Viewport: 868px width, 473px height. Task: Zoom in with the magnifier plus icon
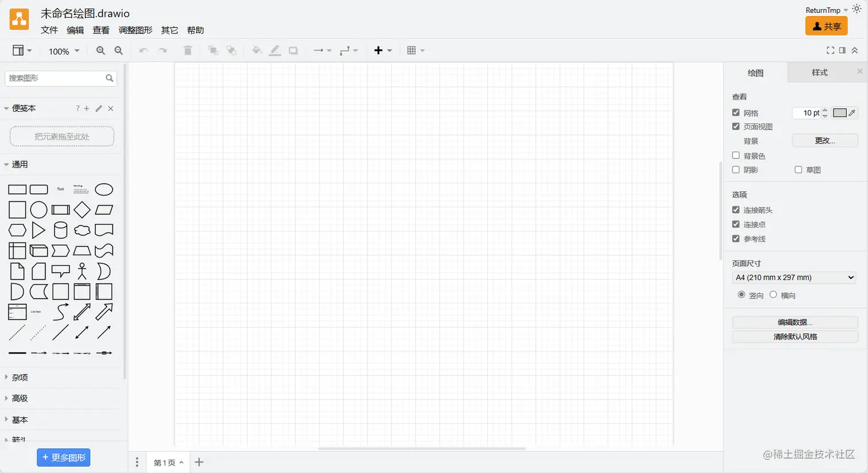pos(100,51)
